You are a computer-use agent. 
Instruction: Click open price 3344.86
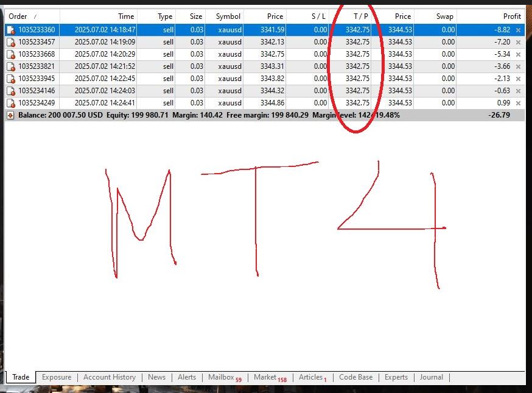(273, 103)
